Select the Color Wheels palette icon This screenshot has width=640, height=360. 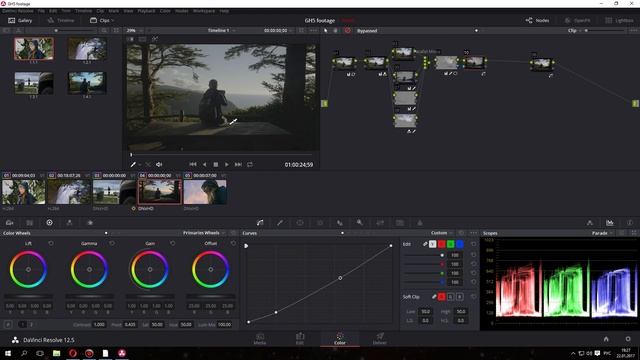[49, 223]
